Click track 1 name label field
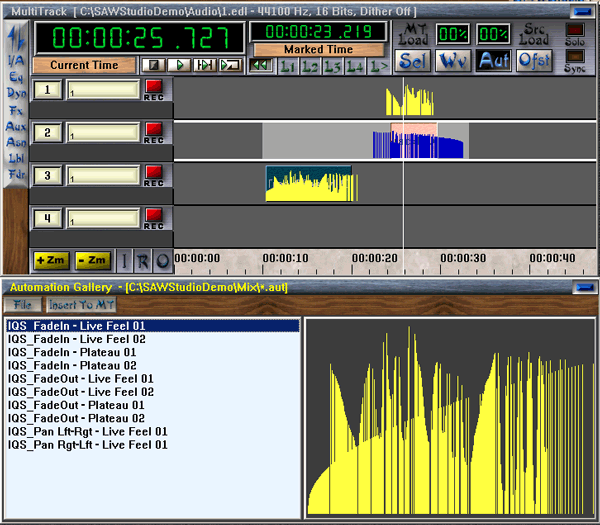 (104, 90)
